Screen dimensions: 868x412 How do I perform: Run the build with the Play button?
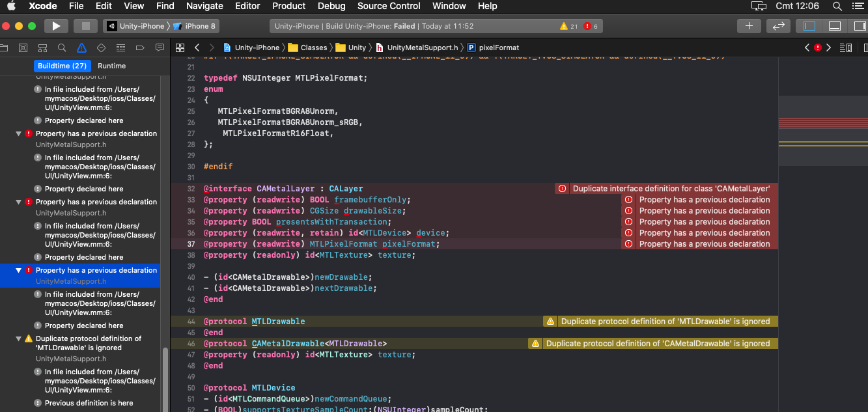(x=56, y=26)
